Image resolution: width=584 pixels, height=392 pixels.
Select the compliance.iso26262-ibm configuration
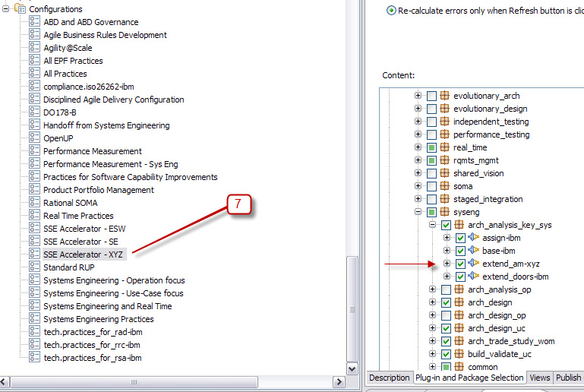(x=89, y=87)
